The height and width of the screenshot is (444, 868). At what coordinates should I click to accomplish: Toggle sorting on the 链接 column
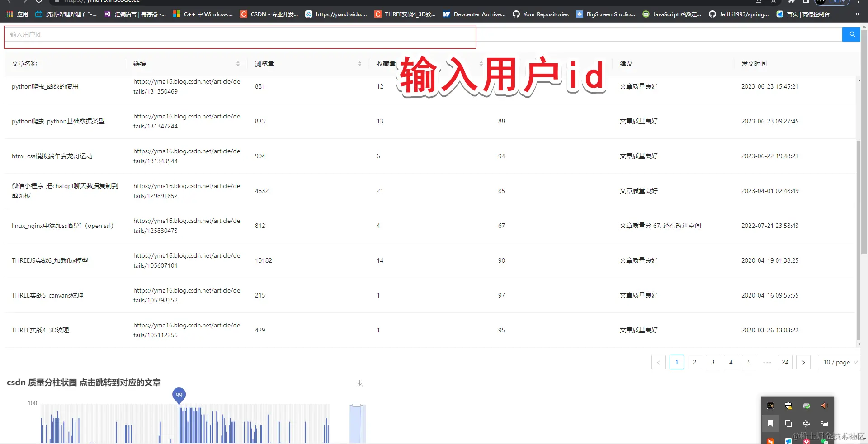[x=238, y=64]
